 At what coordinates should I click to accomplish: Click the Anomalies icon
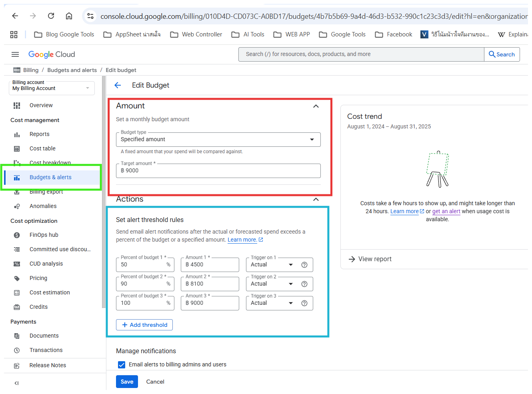point(17,206)
